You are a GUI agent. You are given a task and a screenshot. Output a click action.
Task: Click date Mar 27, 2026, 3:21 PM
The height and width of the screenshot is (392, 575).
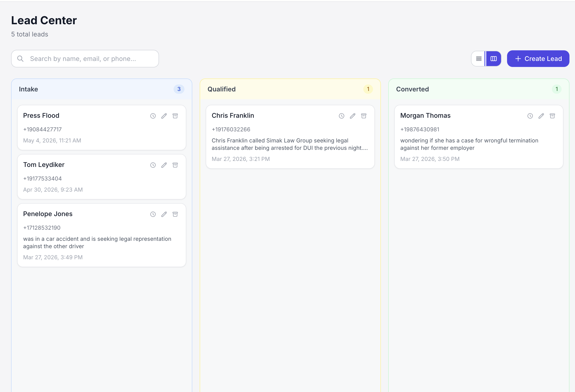pyautogui.click(x=241, y=159)
